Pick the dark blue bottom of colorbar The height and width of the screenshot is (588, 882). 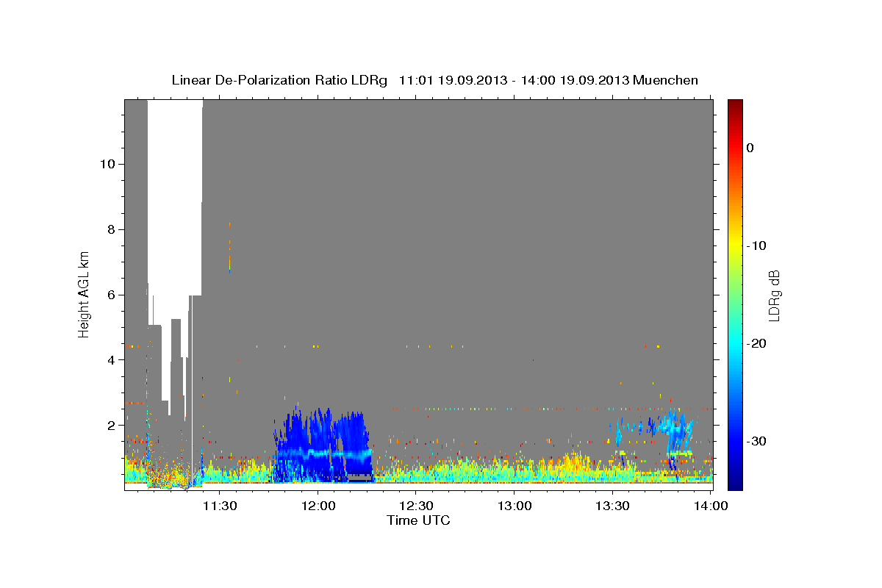click(735, 485)
